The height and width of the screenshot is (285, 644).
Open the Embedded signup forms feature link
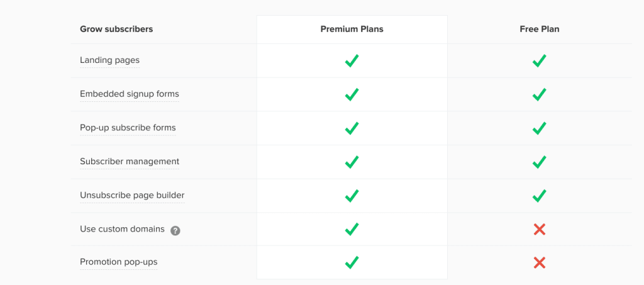(130, 94)
